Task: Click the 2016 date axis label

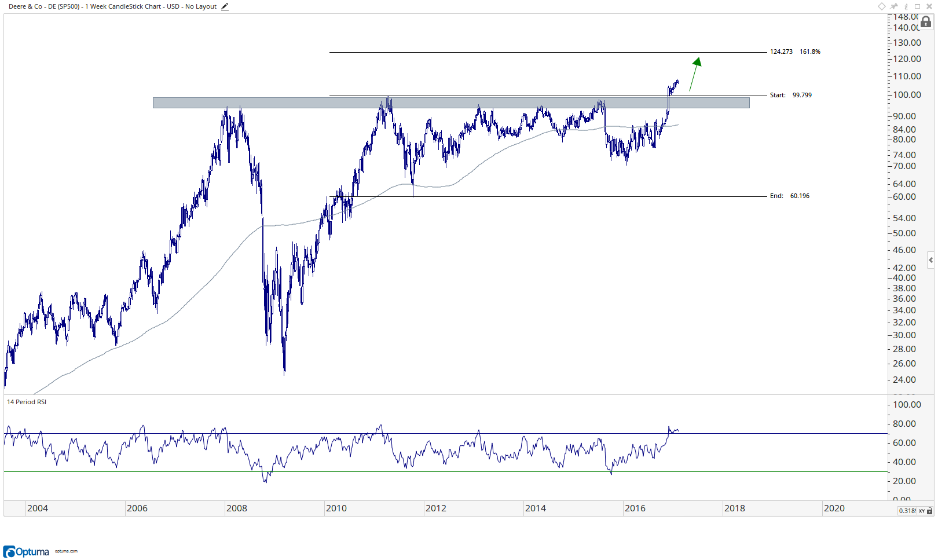Action: coord(635,508)
